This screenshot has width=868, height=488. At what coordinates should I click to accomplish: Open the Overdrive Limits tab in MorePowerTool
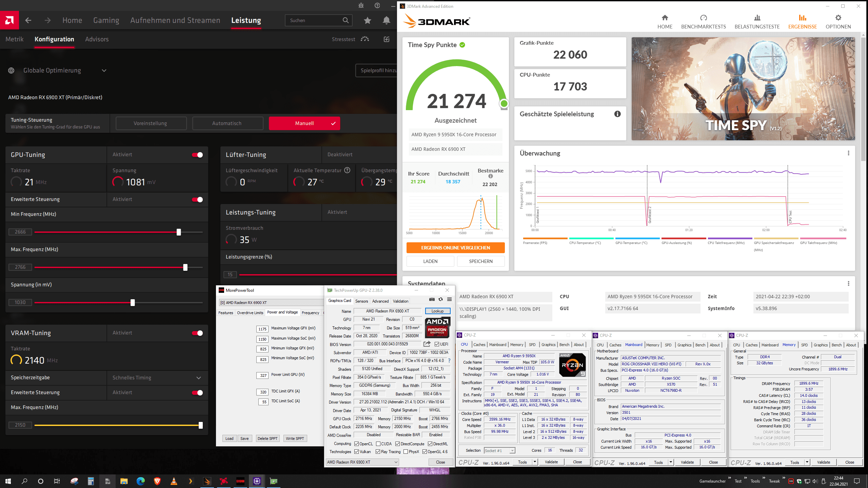point(250,312)
